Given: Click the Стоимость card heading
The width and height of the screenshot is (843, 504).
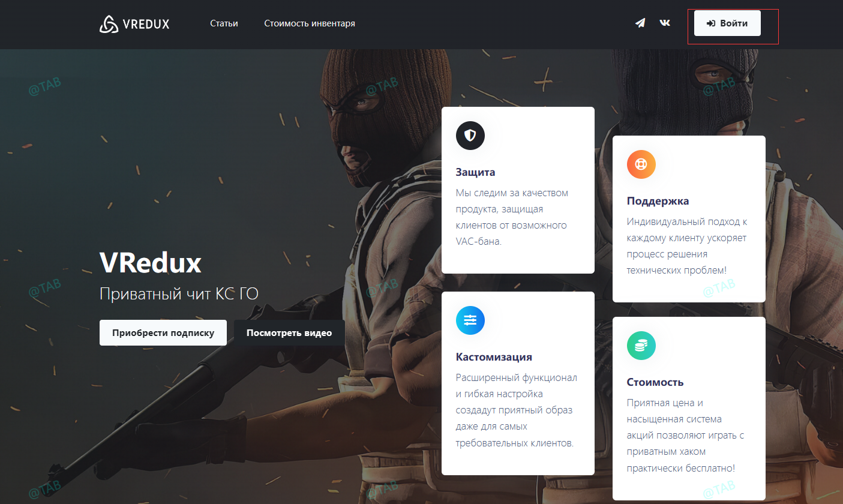Looking at the screenshot, I should [x=655, y=382].
